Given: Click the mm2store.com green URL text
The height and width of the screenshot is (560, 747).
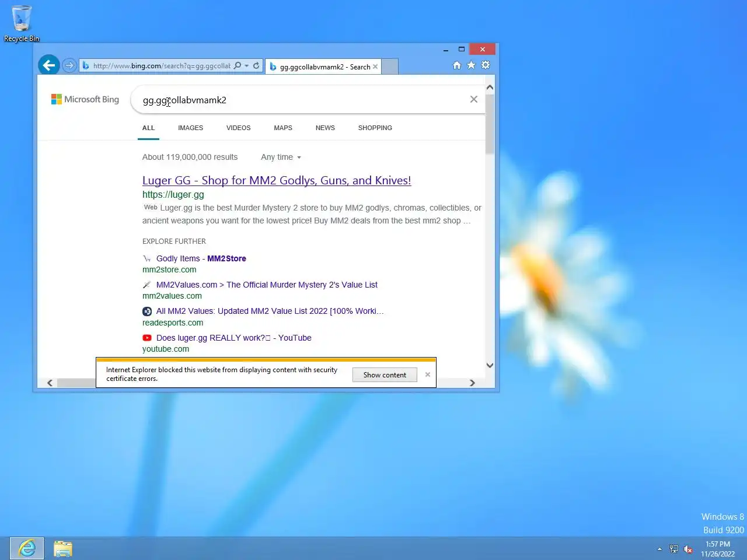Looking at the screenshot, I should tap(169, 269).
